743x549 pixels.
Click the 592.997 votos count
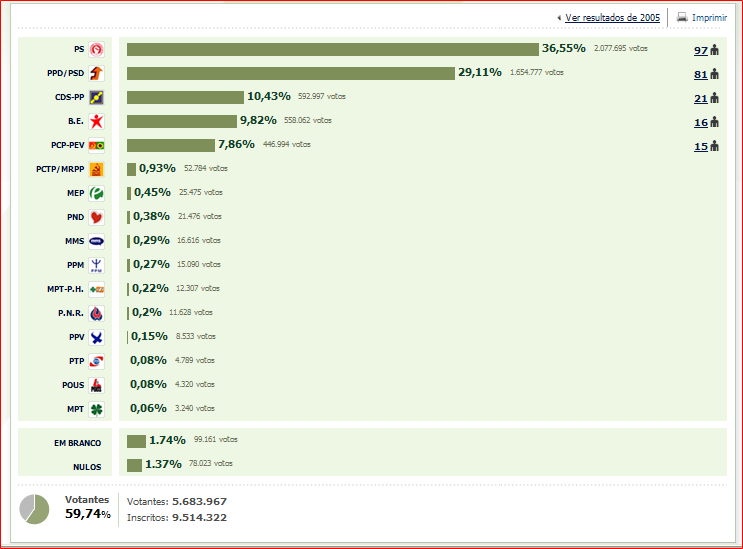(322, 96)
